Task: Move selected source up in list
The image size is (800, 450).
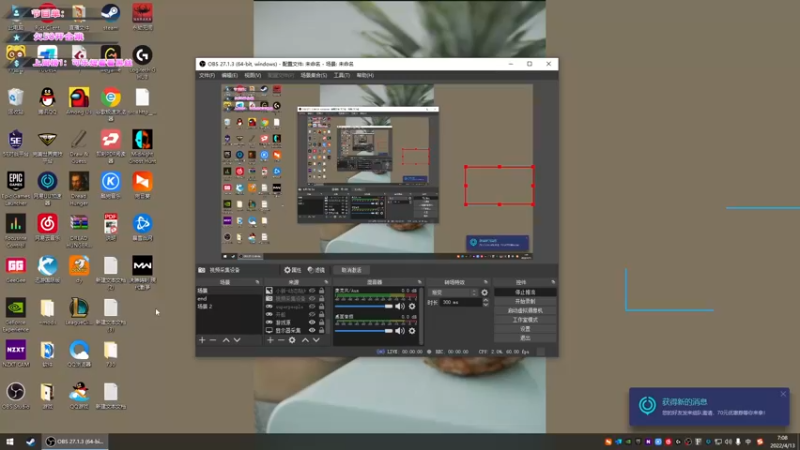Action: [305, 340]
